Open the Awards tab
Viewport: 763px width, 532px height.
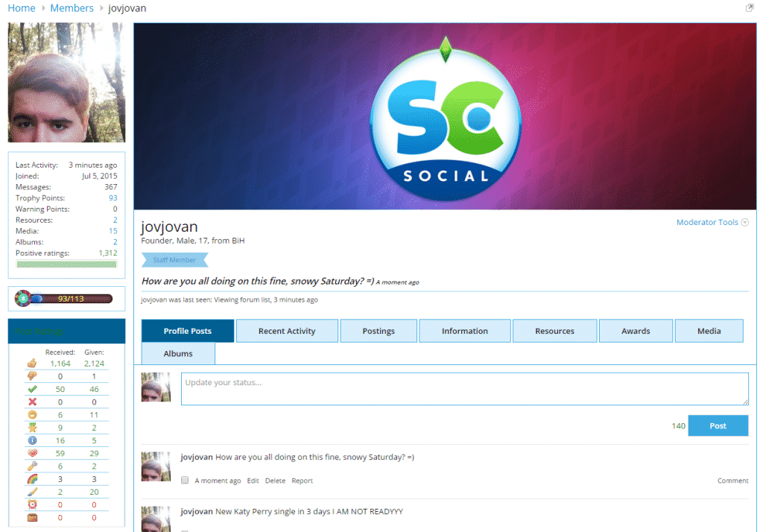click(x=636, y=331)
